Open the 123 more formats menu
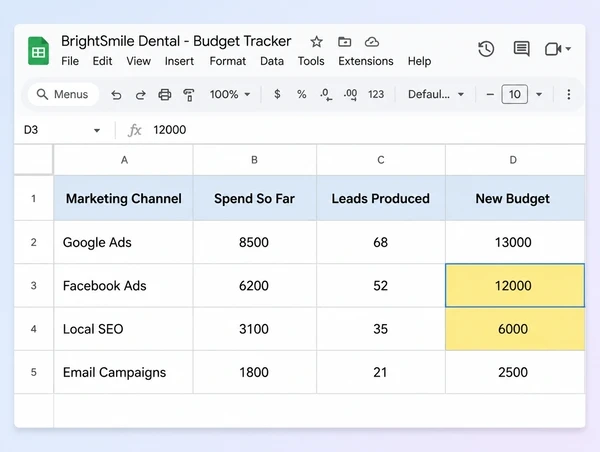The image size is (600, 452). [x=376, y=94]
